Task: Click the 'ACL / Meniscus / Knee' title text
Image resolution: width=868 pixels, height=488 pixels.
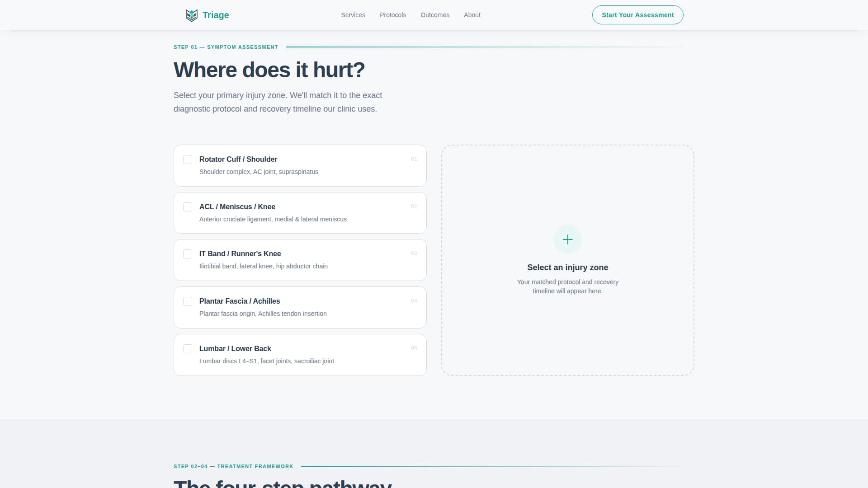Action: [x=237, y=206]
